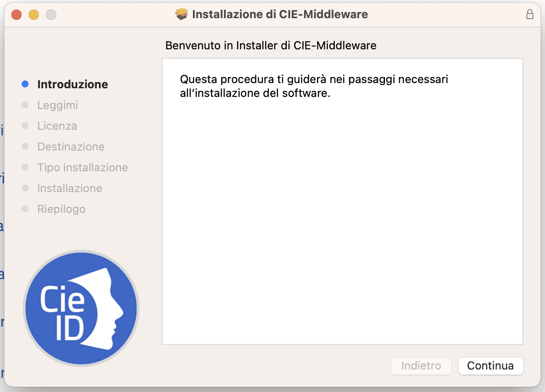Click the gray dot next to Leggimi

25,105
